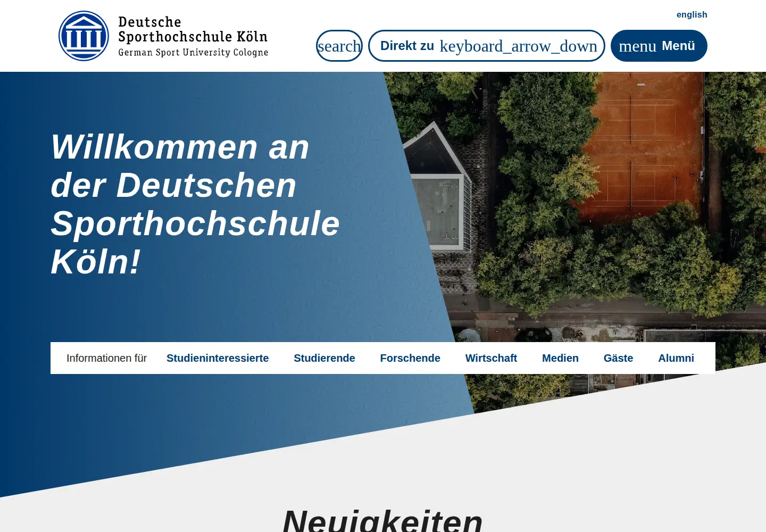This screenshot has height=532, width=766.
Task: Open the Medien link
Action: pos(560,358)
